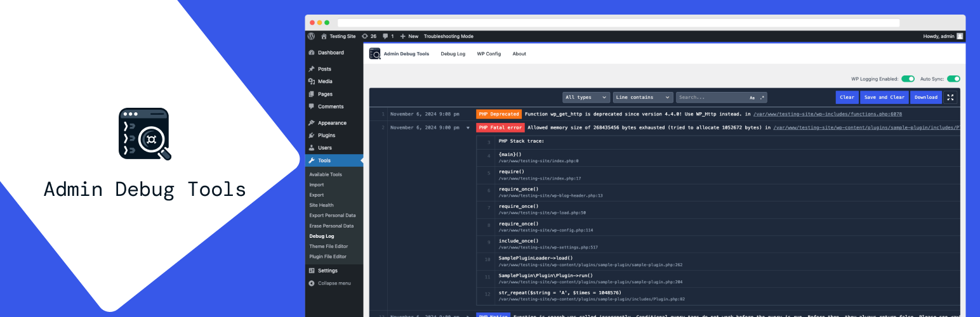Click the Collapse menu arrow icon
Image resolution: width=980 pixels, height=317 pixels.
click(312, 283)
